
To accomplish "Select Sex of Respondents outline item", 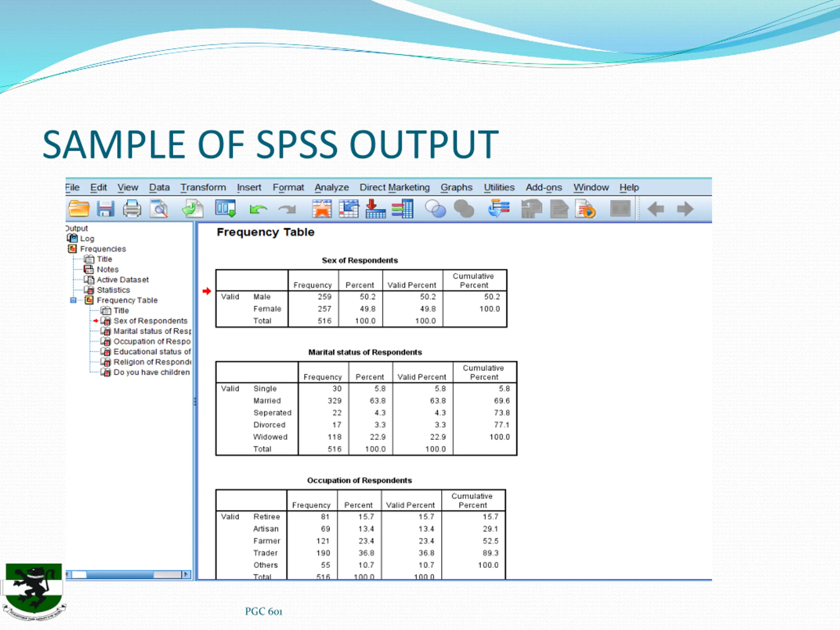I will point(150,321).
